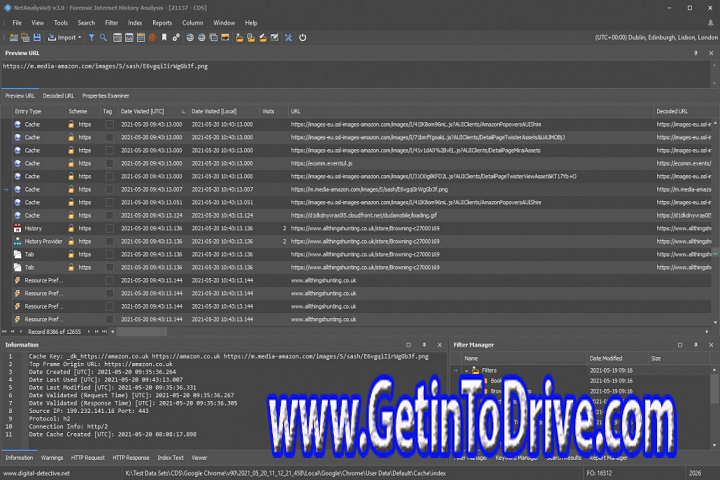Tick Tag checkbox for row timestamped 09:43:13.051
Screen dimensions: 720x480
(x=109, y=202)
